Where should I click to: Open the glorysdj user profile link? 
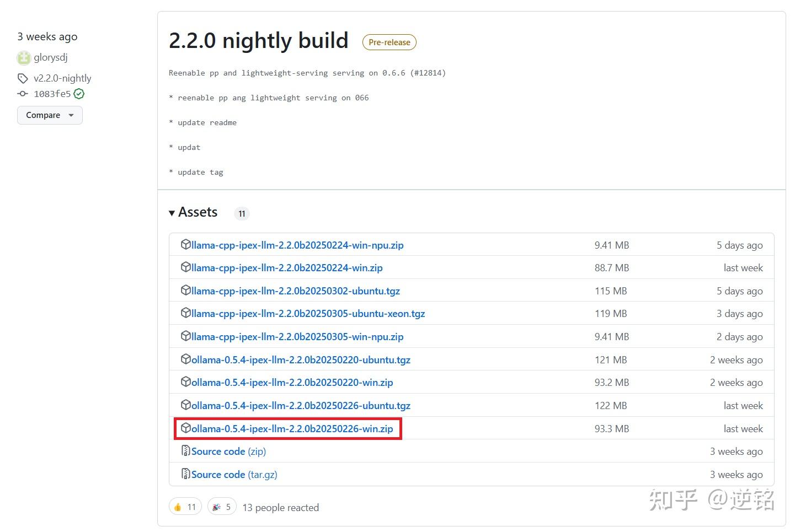tap(51, 57)
